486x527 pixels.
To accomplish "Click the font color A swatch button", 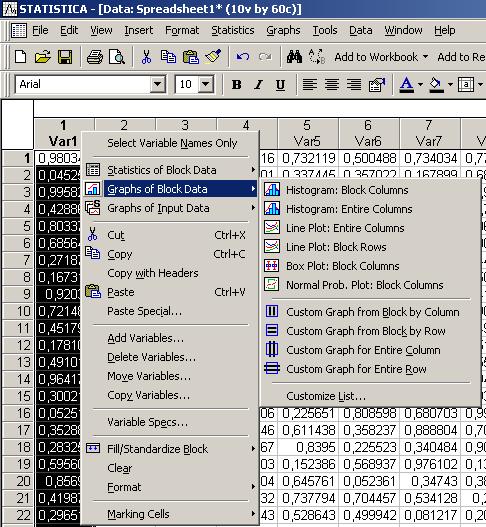I will coord(406,84).
